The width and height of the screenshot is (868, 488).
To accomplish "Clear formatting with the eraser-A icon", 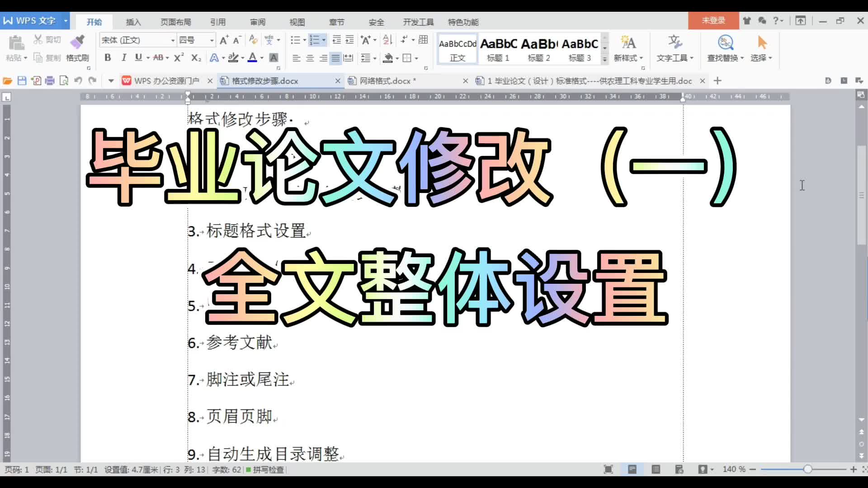I will (x=253, y=40).
